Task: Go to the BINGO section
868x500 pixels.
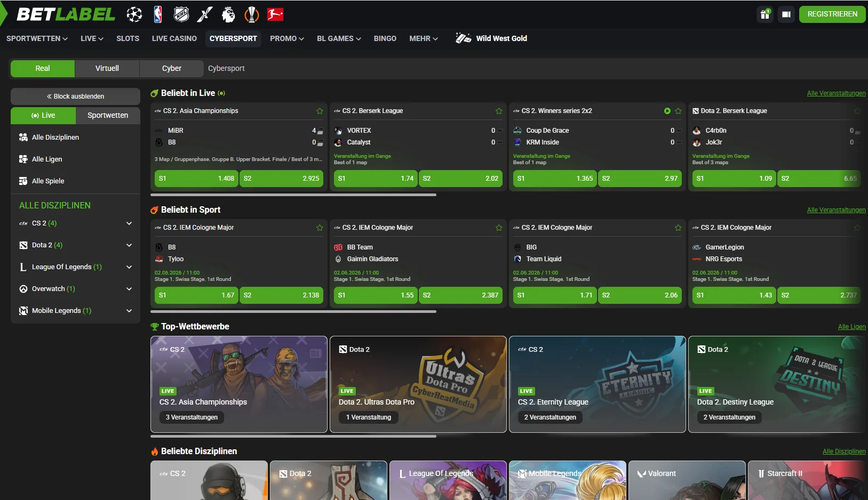Action: (385, 38)
